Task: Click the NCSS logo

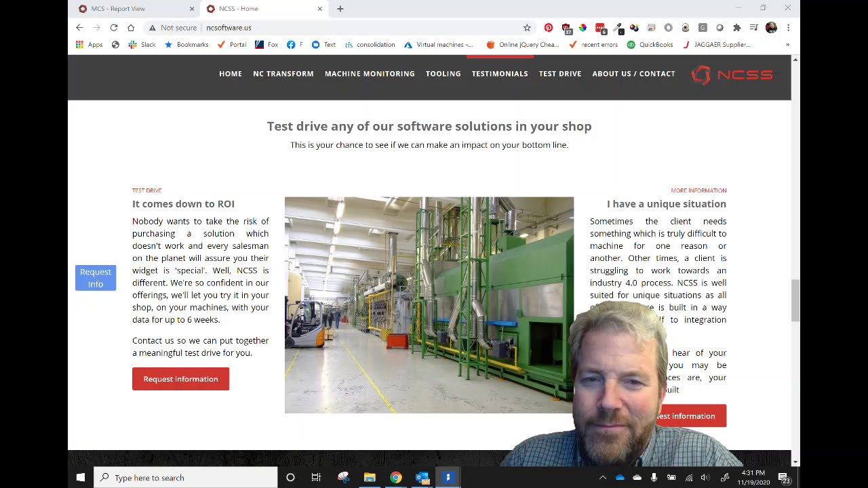Action: click(x=732, y=75)
